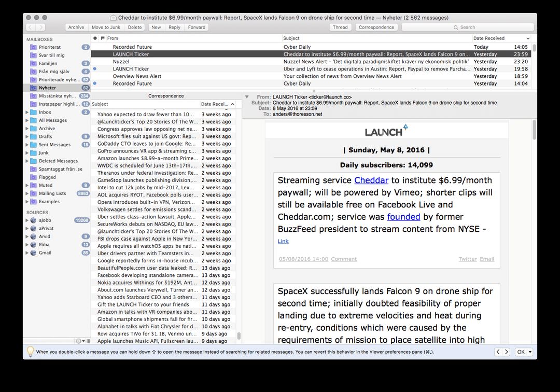Screen dimensions: 560x392
Task: Collapse the message header disclosure triangle
Action: (247, 97)
